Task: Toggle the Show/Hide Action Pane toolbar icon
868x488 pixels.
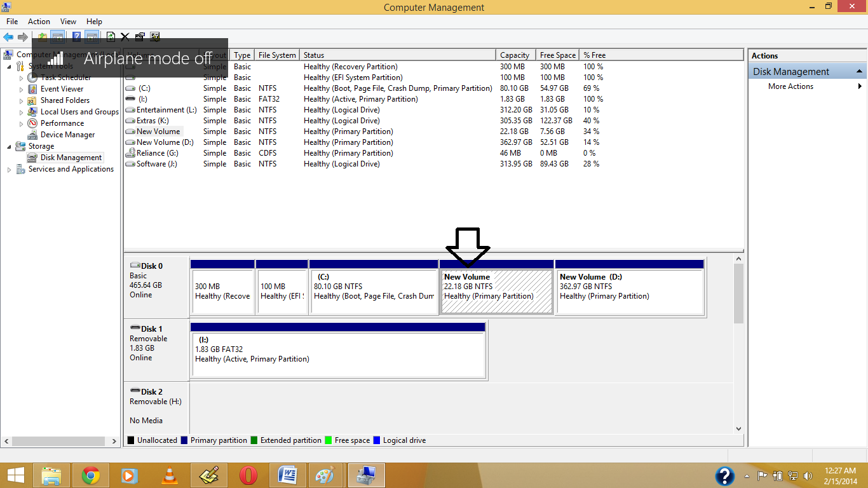Action: (x=92, y=37)
